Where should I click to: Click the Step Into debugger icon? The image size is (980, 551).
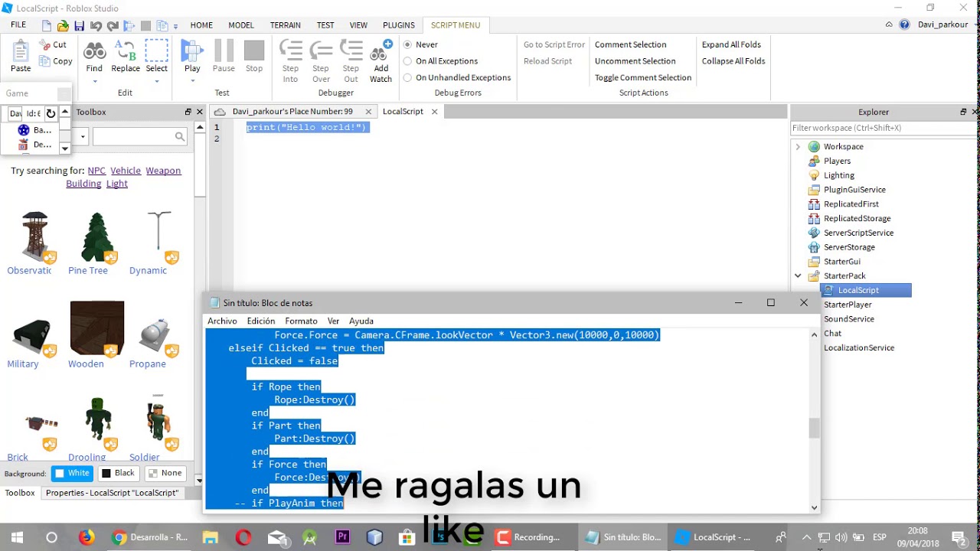(290, 51)
